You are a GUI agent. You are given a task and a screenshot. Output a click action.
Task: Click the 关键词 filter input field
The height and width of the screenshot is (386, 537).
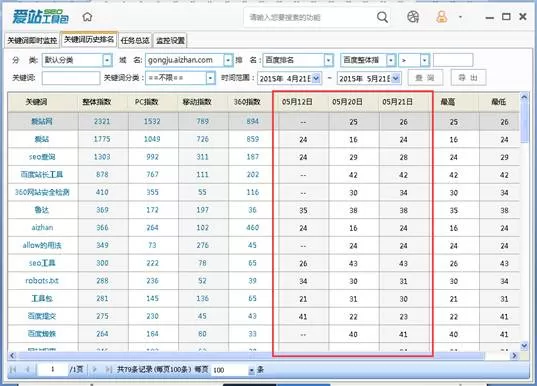[x=71, y=78]
